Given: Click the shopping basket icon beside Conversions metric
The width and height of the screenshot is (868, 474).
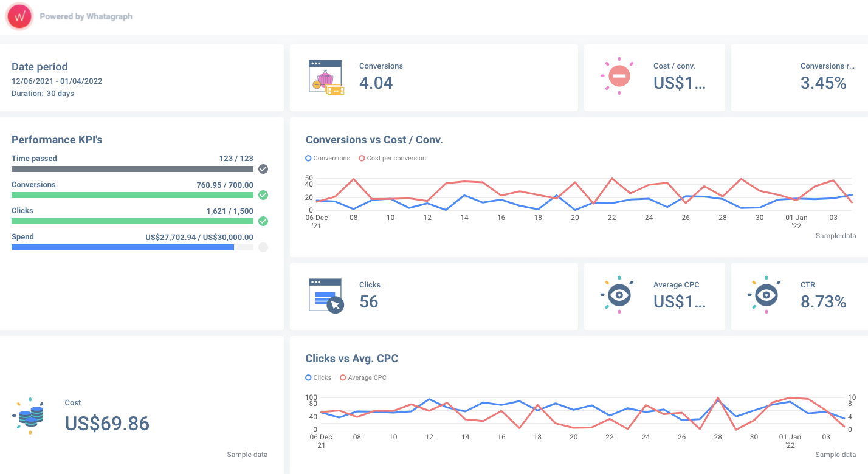Looking at the screenshot, I should coord(325,77).
